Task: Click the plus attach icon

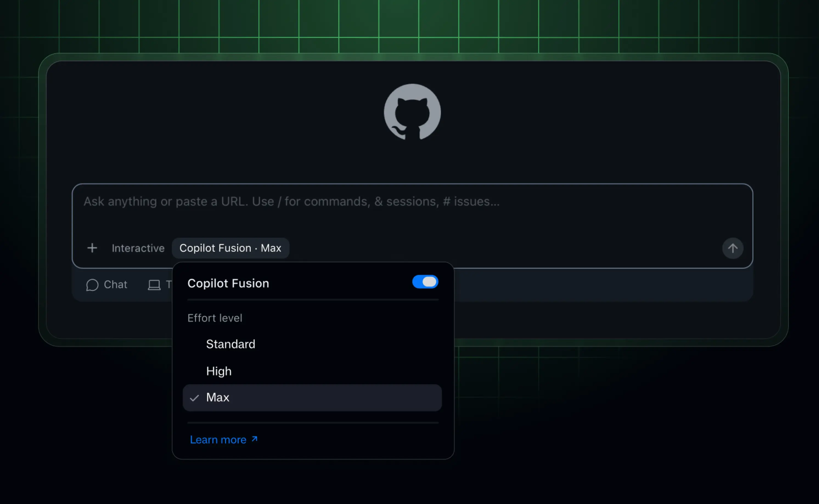Action: click(92, 248)
